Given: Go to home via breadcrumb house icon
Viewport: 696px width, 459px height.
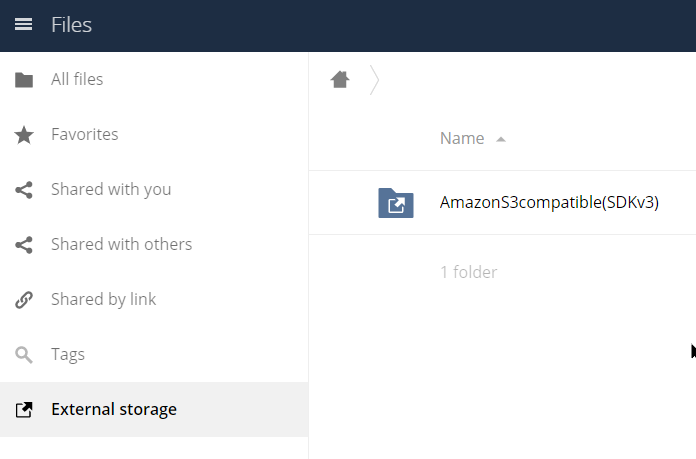Looking at the screenshot, I should pos(340,80).
